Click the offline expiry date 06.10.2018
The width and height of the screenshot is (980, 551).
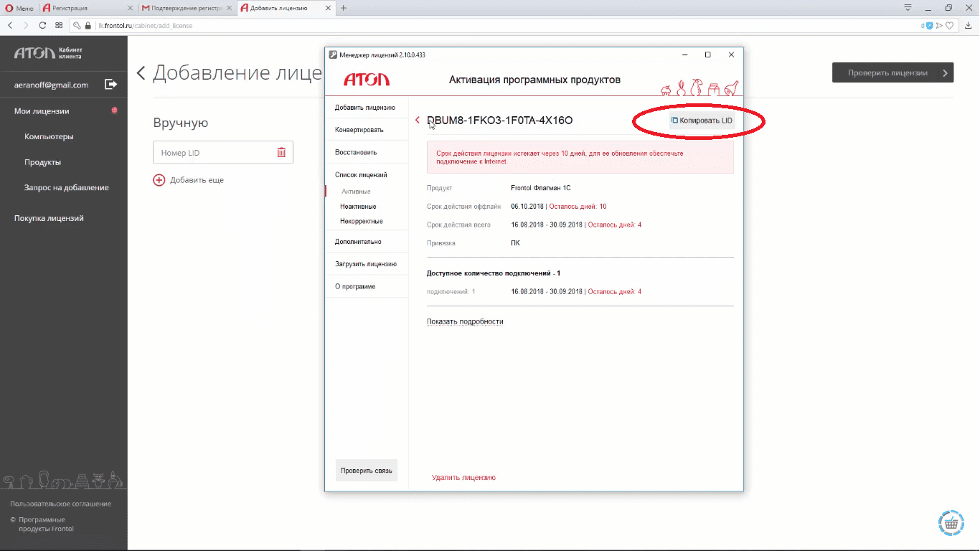528,207
